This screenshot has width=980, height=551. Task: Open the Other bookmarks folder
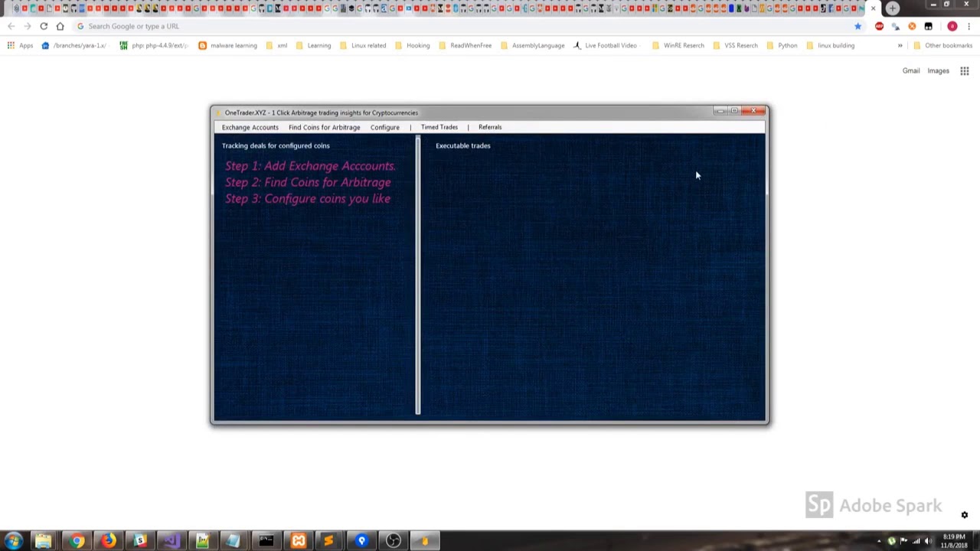[942, 45]
